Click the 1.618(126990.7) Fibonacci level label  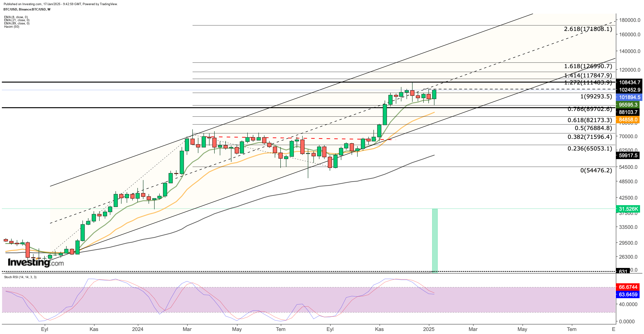click(x=588, y=66)
